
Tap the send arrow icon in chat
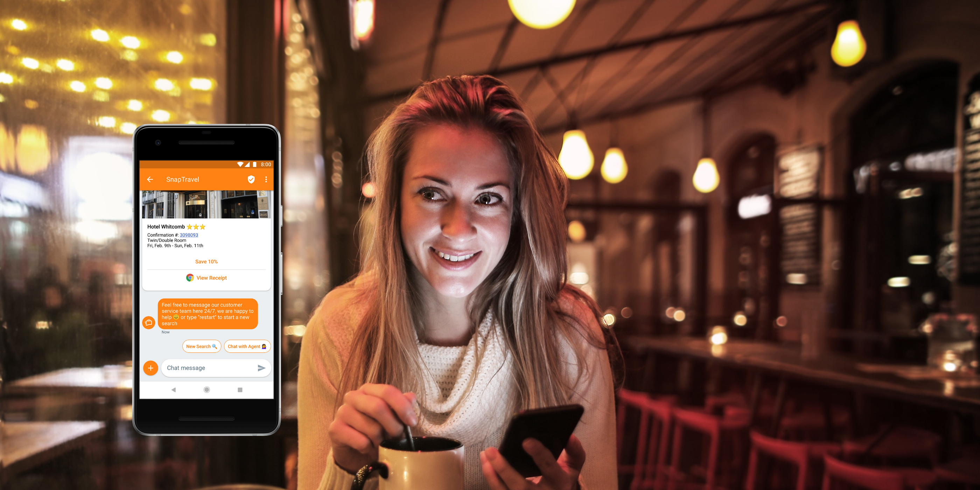264,368
